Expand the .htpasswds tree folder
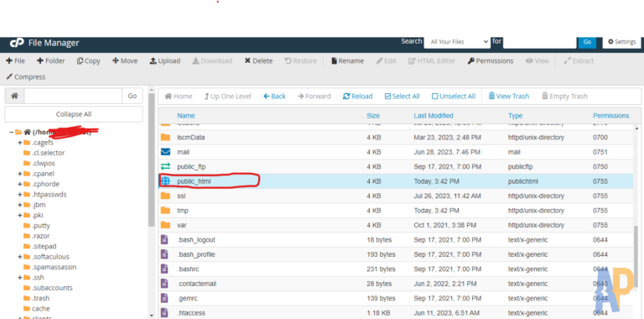The image size is (644, 319). [20, 195]
